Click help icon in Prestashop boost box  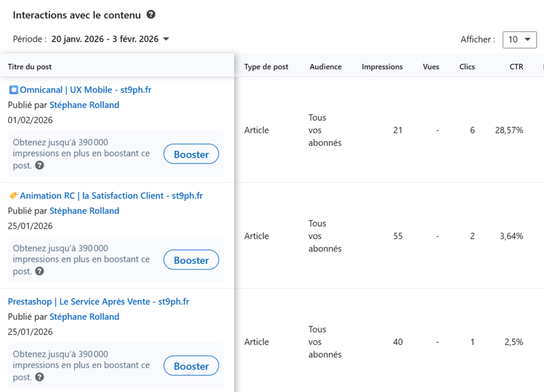point(39,377)
